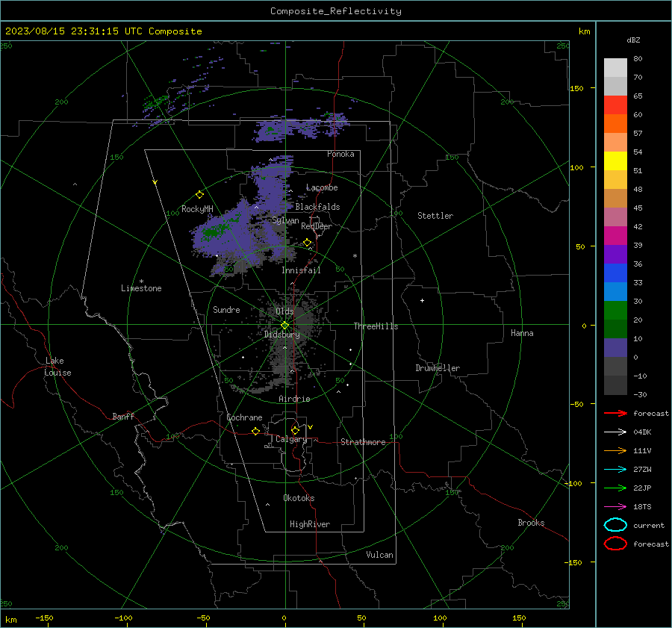Click the red forecast ellipse icon
The width and height of the screenshot is (672, 628).
tap(615, 544)
